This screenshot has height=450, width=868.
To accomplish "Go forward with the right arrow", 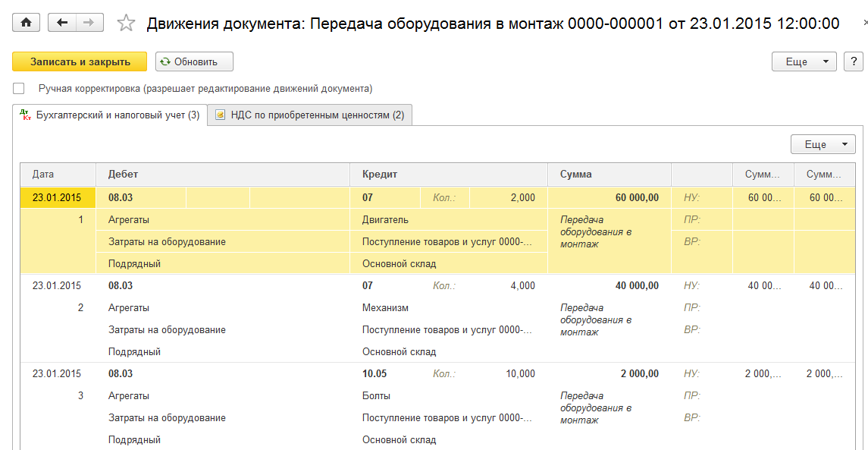I will [89, 23].
